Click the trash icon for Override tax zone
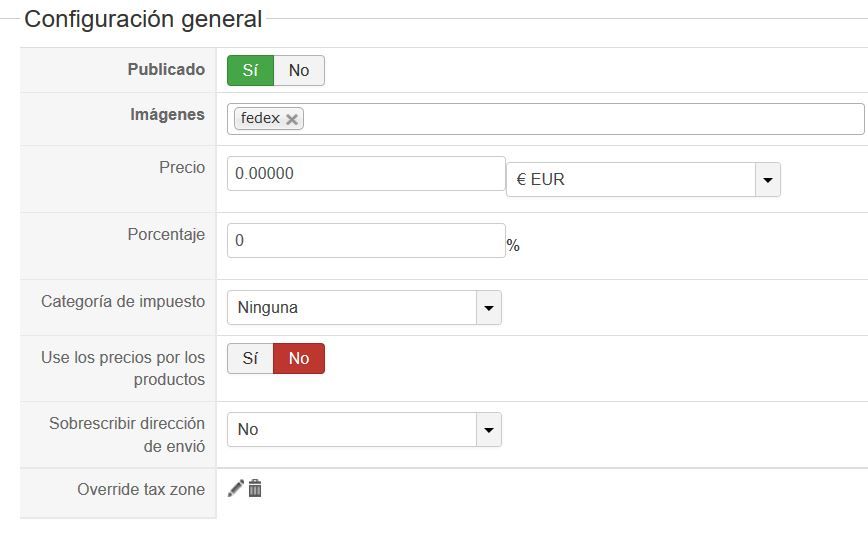Screen dimensions: 868x549 coord(255,488)
